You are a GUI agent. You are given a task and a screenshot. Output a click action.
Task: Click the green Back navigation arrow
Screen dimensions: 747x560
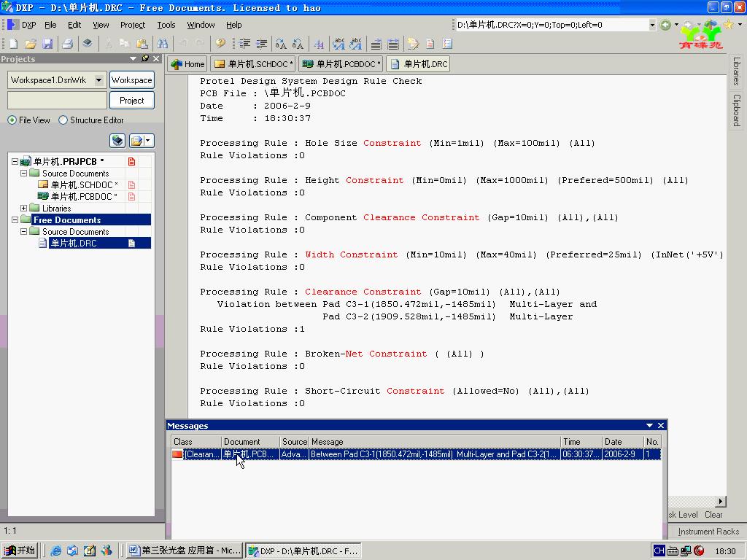(665, 25)
